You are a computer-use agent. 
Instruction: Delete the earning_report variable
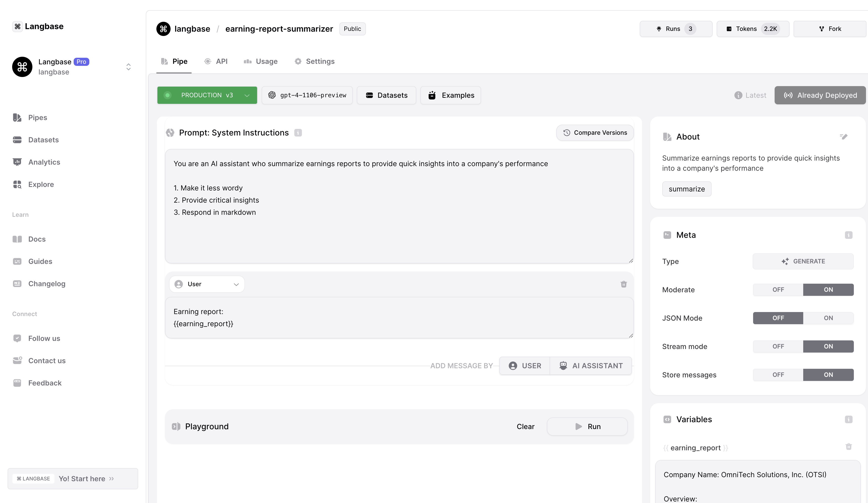click(848, 447)
